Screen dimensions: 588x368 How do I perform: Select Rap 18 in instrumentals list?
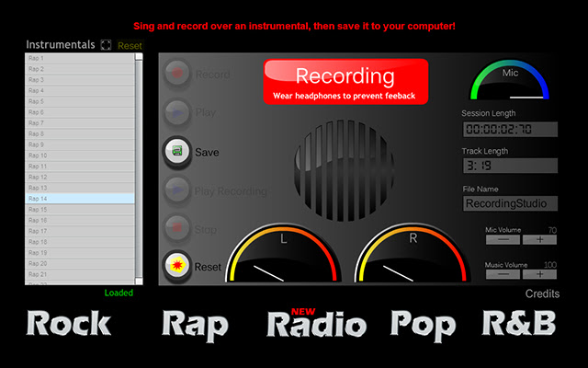point(80,242)
